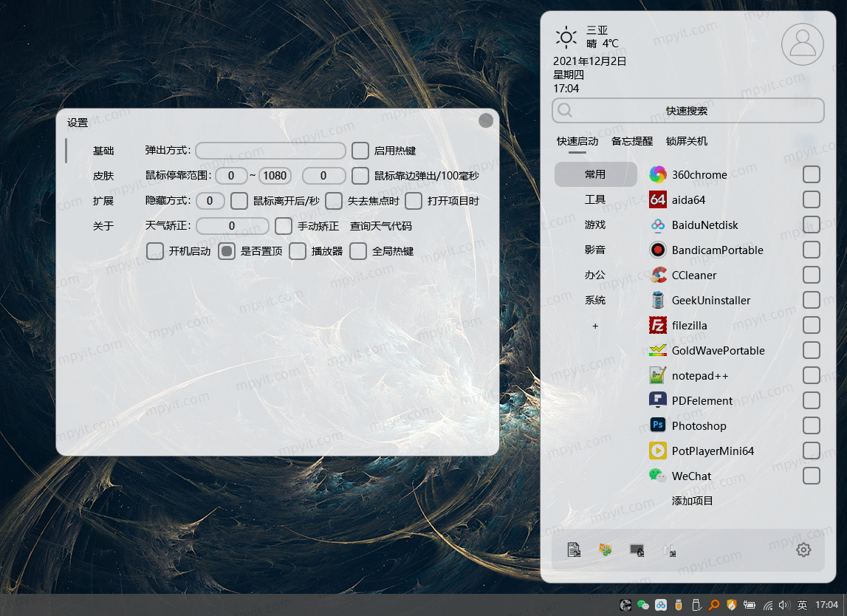Open the settings gear in launcher panel
The image size is (847, 616).
(803, 550)
